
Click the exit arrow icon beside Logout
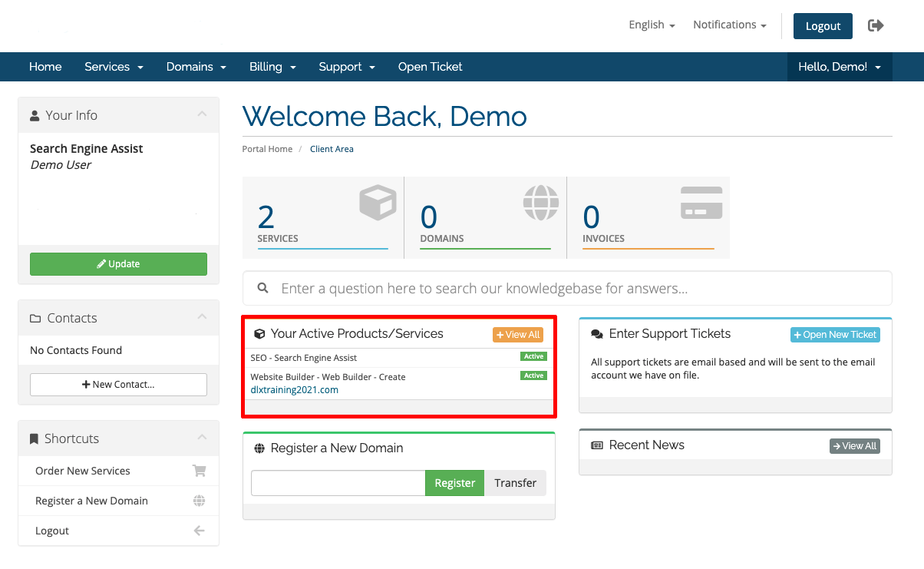(x=876, y=25)
